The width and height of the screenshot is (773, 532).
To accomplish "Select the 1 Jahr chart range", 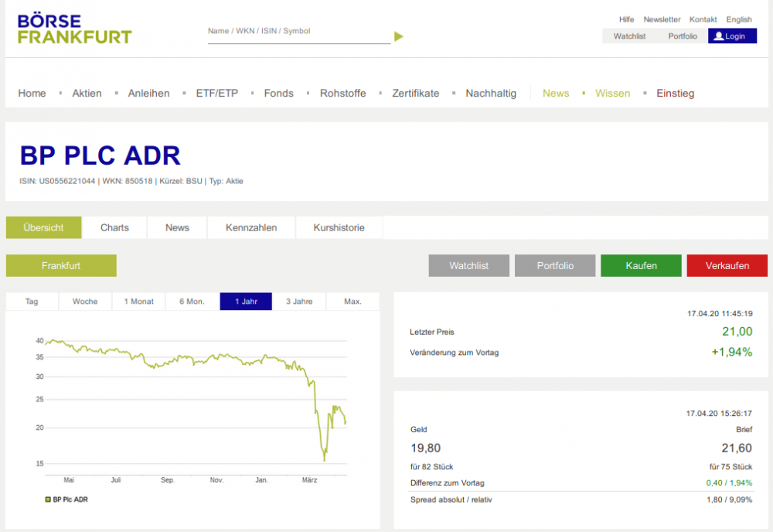I will click(x=246, y=302).
